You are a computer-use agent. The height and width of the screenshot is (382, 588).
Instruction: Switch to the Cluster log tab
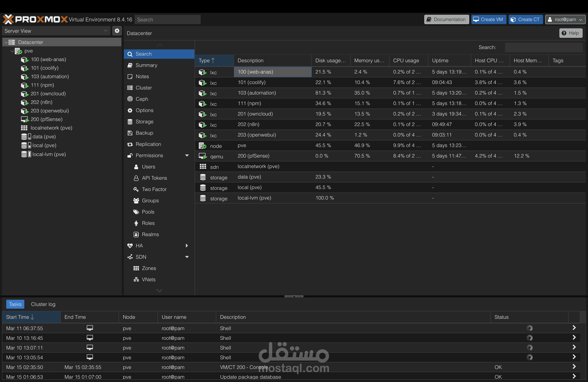43,304
